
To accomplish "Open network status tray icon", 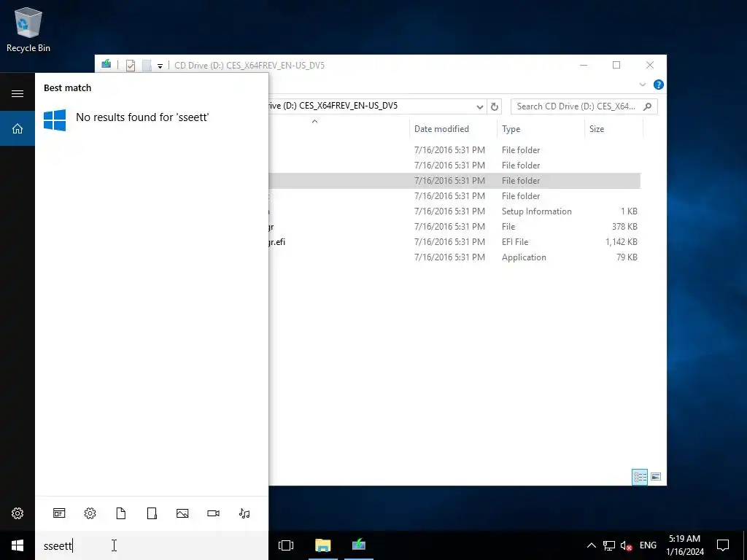I will (609, 545).
